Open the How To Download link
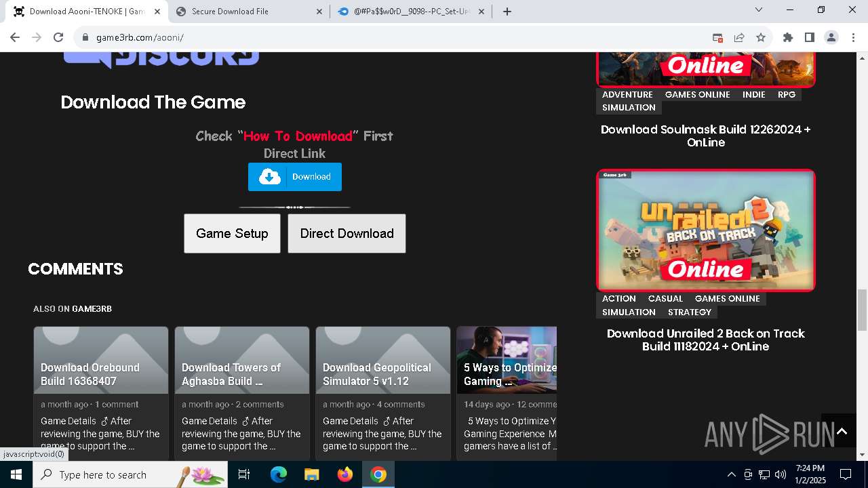868x488 pixels. pyautogui.click(x=298, y=136)
